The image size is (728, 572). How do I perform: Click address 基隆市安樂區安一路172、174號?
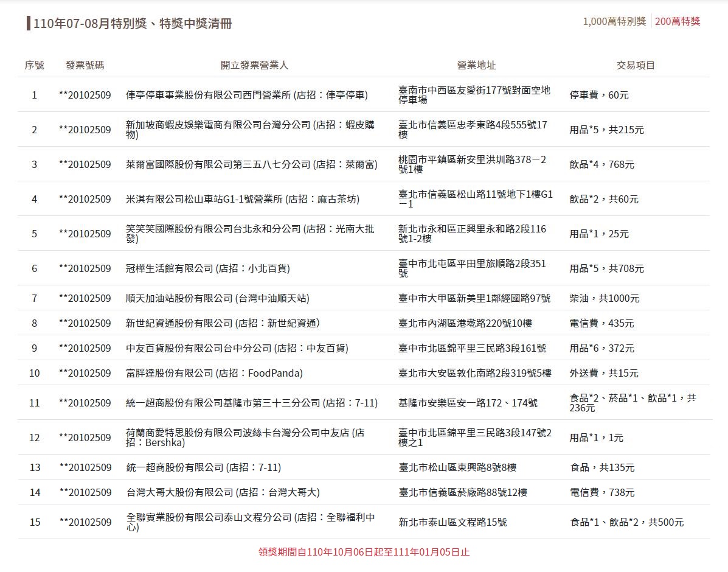coord(468,403)
